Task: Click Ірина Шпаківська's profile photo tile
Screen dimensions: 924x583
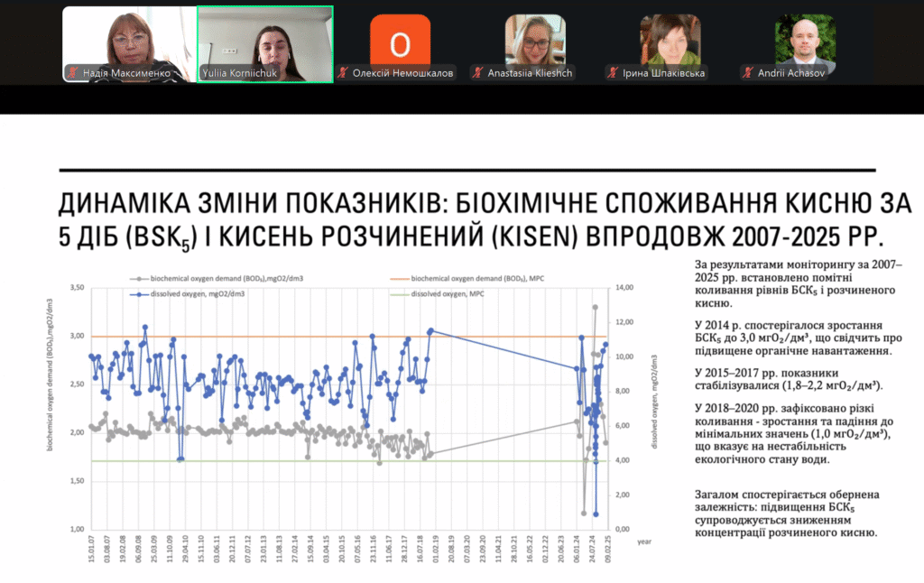Action: pyautogui.click(x=670, y=40)
